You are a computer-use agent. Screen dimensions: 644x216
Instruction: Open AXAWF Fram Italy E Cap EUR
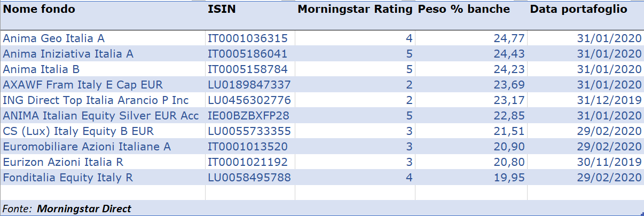tap(83, 85)
